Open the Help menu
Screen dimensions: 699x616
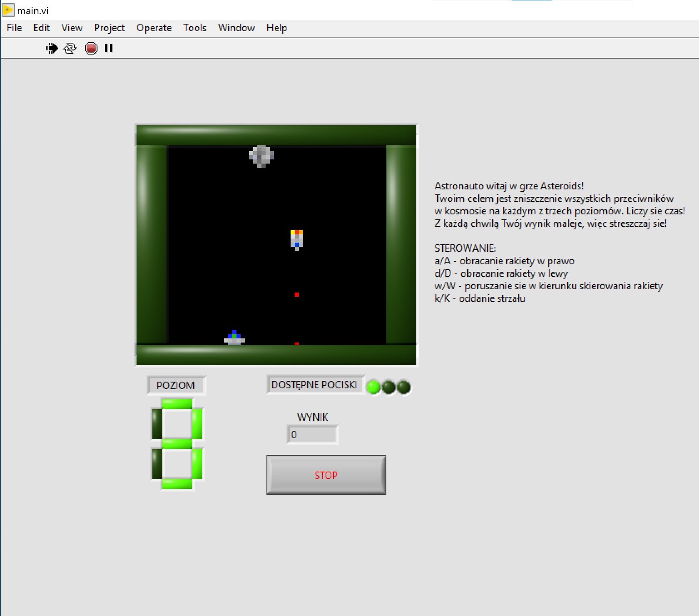click(x=276, y=27)
